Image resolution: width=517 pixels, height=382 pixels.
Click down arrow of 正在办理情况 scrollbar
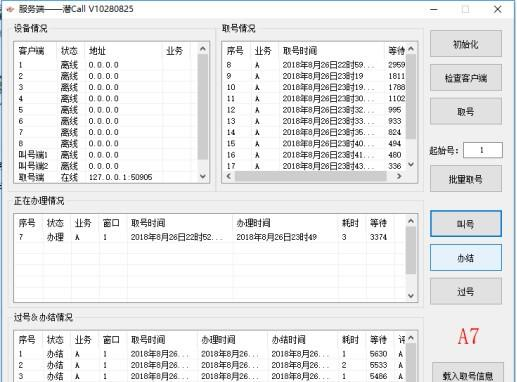[x=411, y=295]
